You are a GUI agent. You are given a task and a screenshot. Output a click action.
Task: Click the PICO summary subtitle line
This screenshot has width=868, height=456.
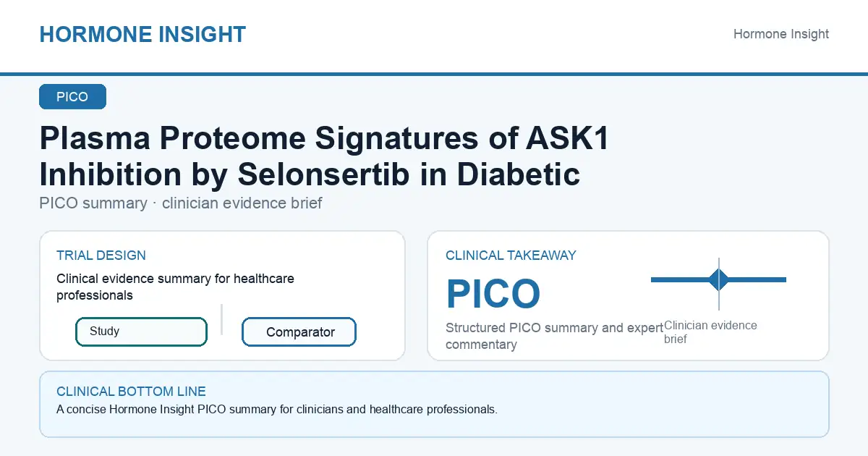point(181,203)
